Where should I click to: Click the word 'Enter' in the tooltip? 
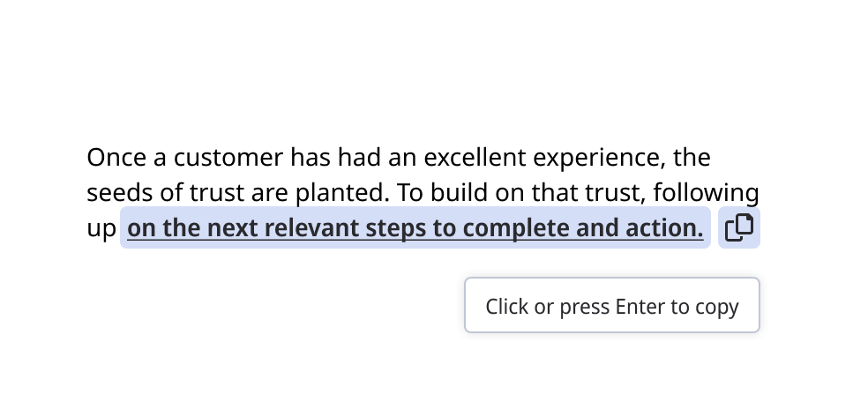point(640,306)
